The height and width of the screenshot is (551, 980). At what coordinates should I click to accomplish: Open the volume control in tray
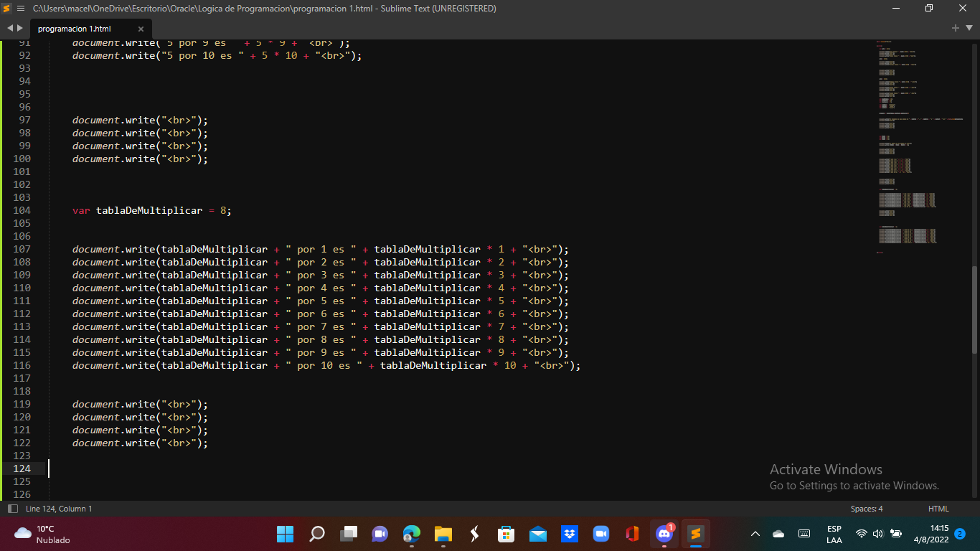[x=878, y=534]
